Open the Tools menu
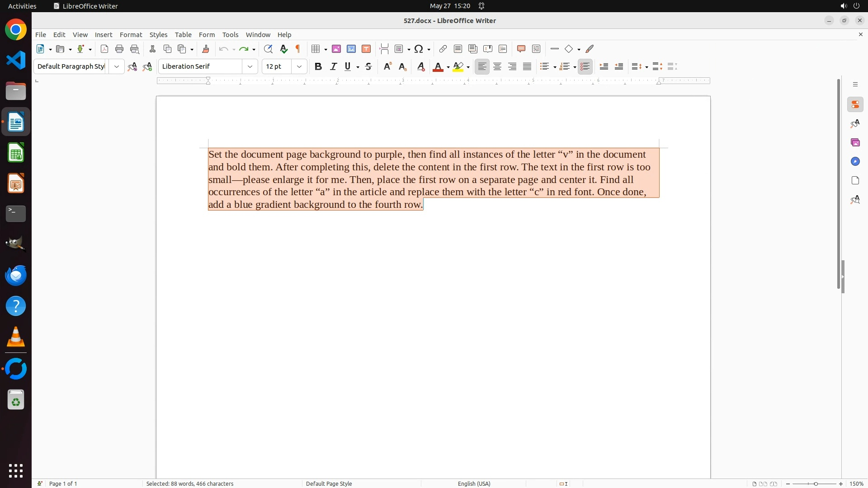This screenshot has height=488, width=868. 230,34
